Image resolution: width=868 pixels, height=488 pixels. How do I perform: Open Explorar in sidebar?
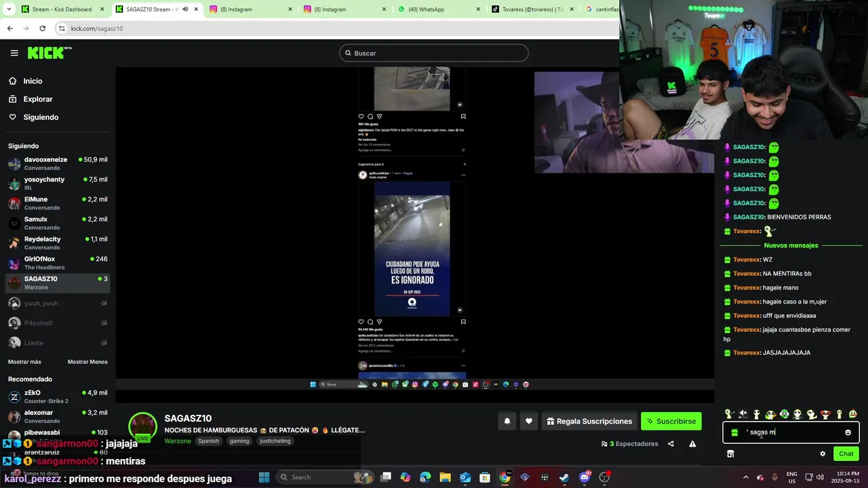click(38, 99)
